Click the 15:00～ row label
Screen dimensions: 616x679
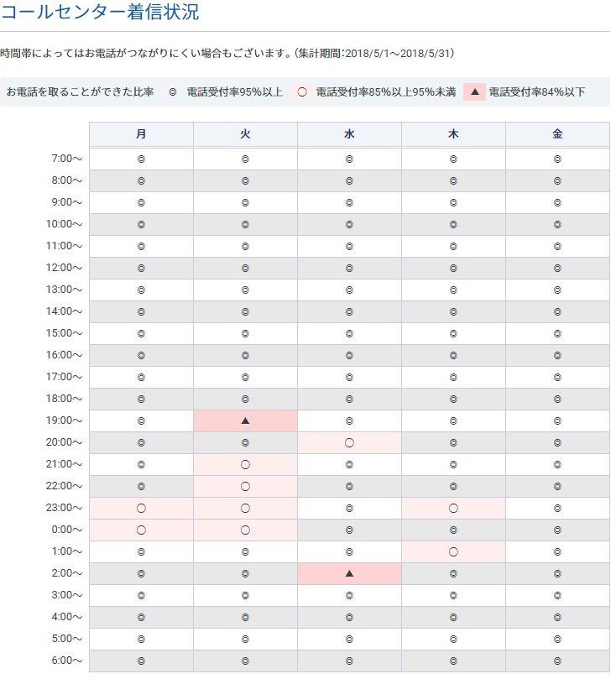64,333
